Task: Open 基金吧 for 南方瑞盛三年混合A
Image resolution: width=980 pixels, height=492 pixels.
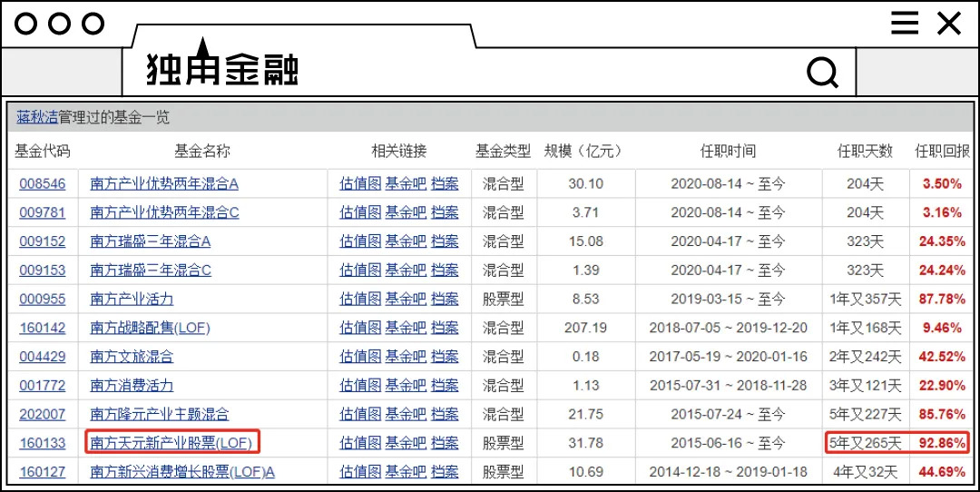Action: click(x=405, y=241)
